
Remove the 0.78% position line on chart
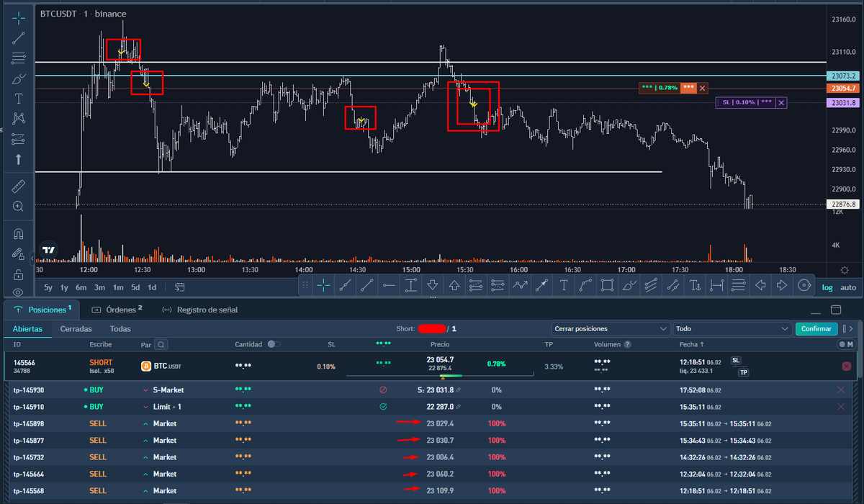703,88
